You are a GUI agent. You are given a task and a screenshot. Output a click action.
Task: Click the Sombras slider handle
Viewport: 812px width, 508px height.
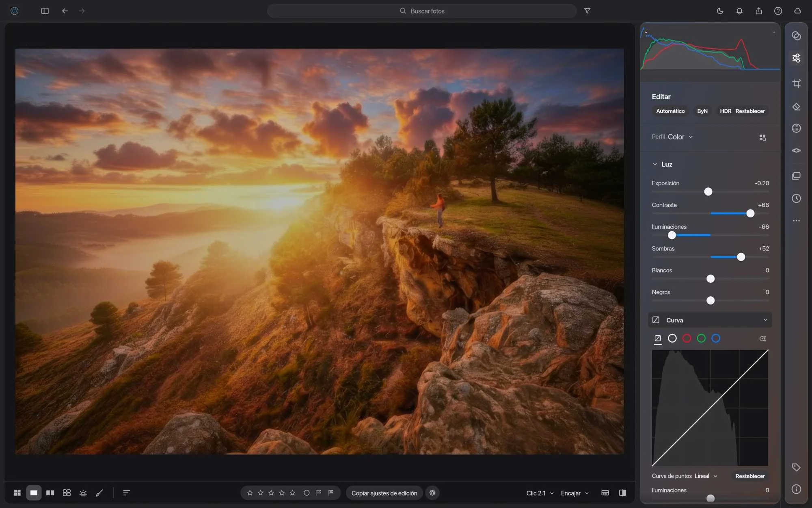[x=741, y=257]
